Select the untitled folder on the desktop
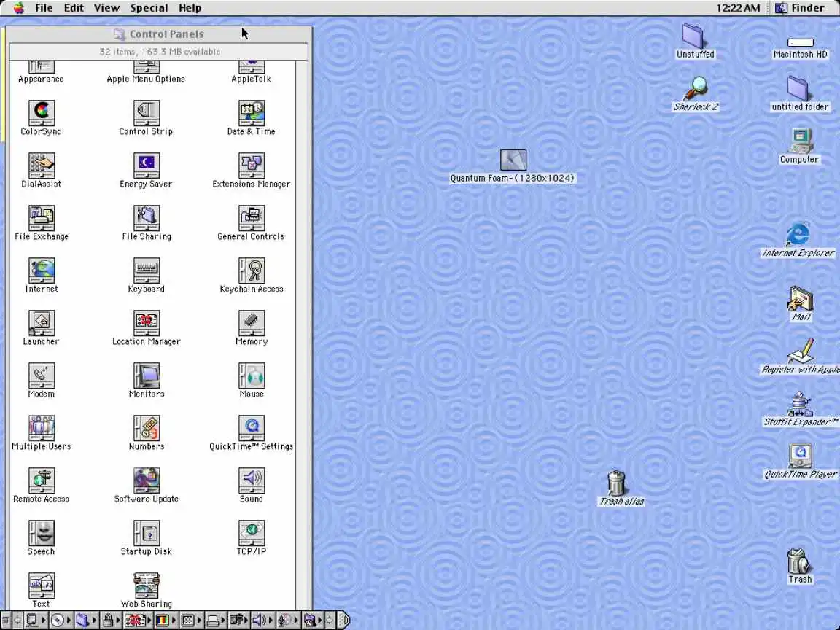The image size is (840, 630). click(799, 88)
